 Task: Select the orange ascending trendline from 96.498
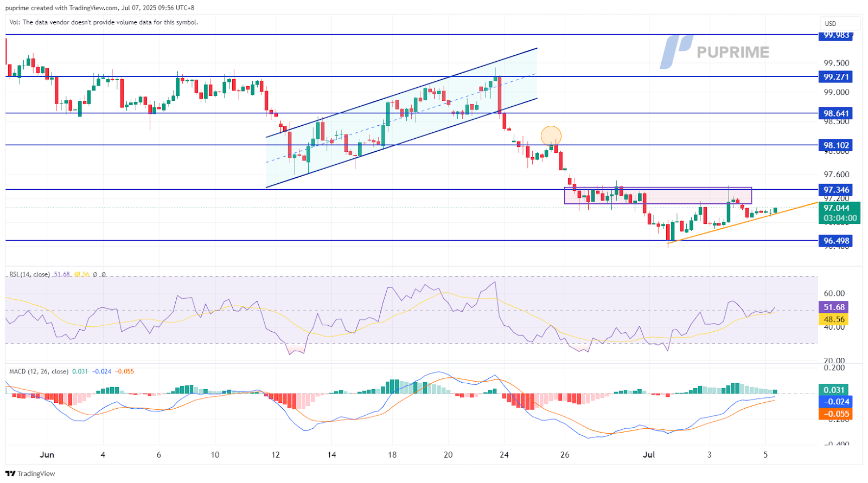743,222
